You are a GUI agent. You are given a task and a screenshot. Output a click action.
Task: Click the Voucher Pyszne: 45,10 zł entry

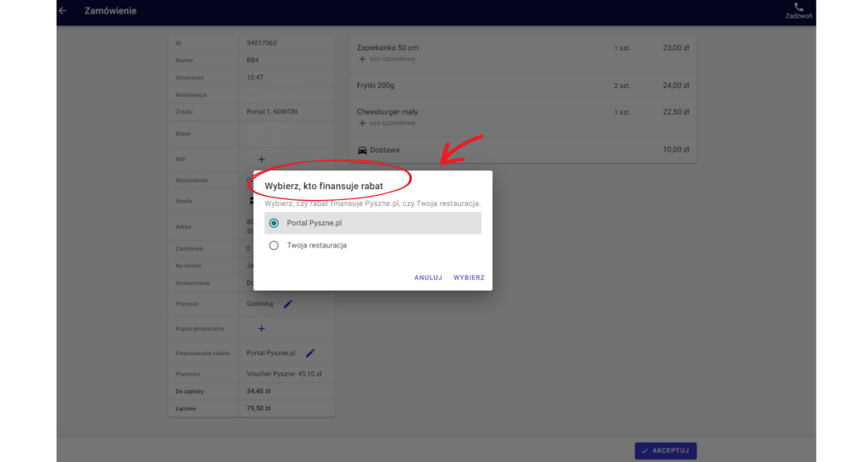click(282, 372)
